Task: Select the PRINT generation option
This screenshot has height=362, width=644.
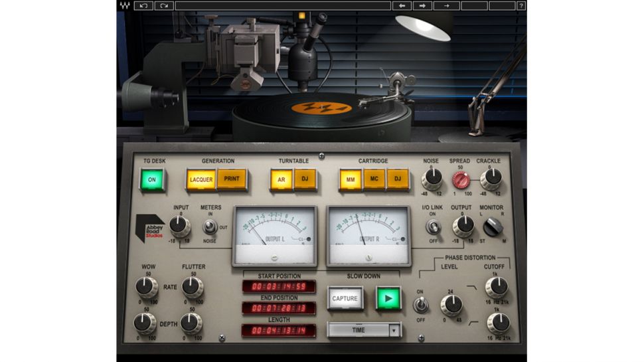Action: pyautogui.click(x=232, y=179)
